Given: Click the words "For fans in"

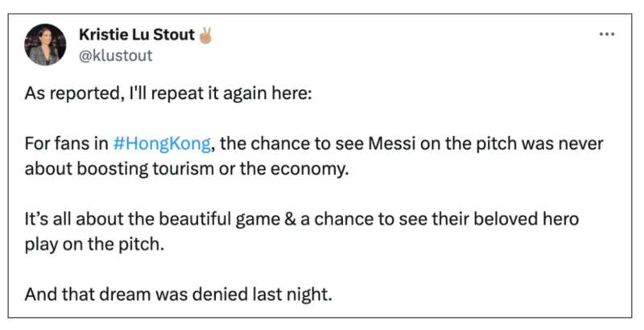Looking at the screenshot, I should [66, 143].
